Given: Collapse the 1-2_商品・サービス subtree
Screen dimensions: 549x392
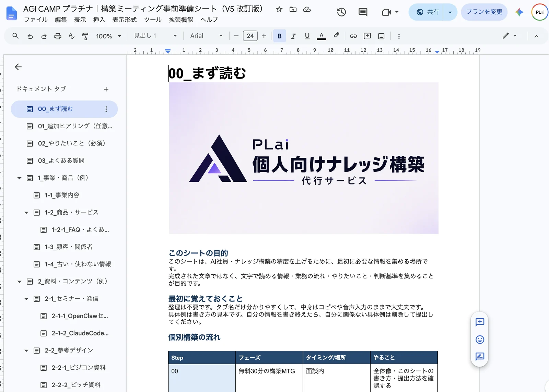Looking at the screenshot, I should coord(26,213).
